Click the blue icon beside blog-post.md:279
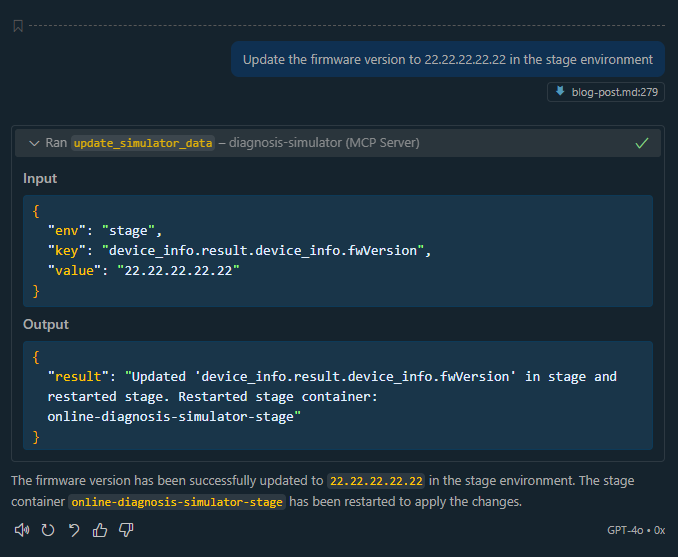This screenshot has height=557, width=678. click(560, 91)
